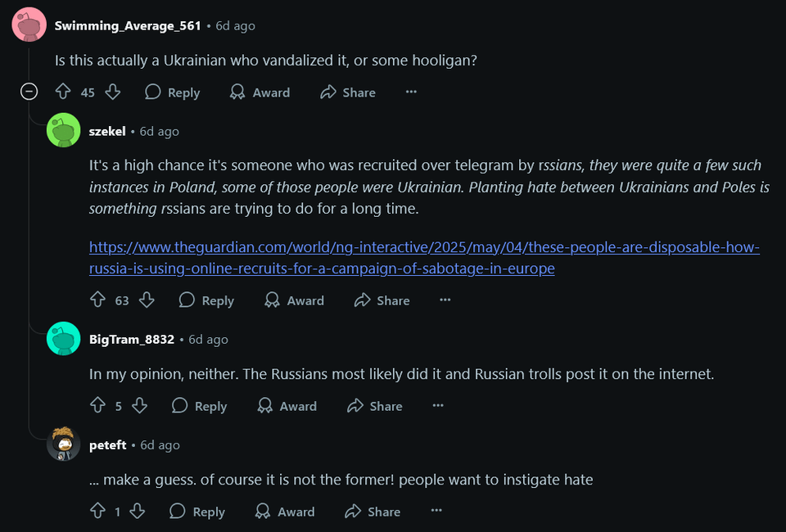Upvote Swimming_Average_561's comment
The image size is (786, 532).
(x=63, y=92)
